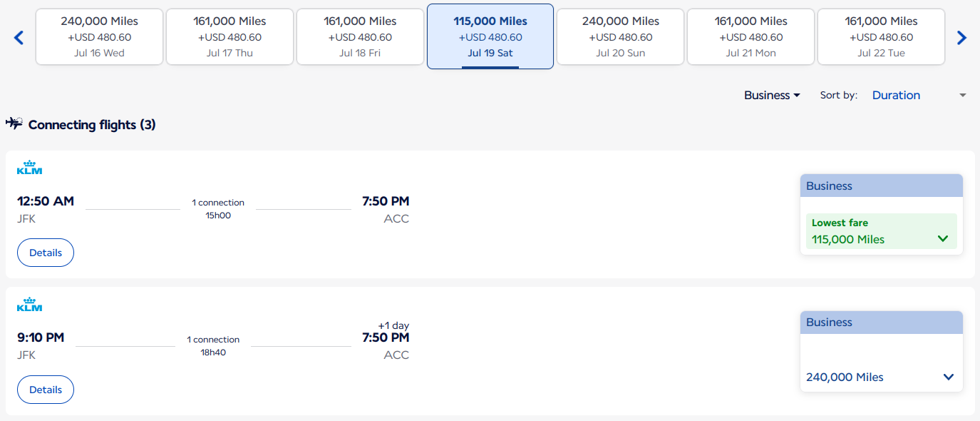Select the Jul 17 Thu date tab
Image resolution: width=980 pixels, height=421 pixels.
[229, 37]
